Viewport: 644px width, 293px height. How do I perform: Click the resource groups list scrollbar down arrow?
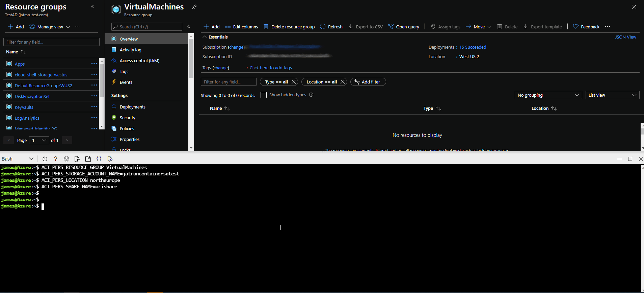tap(102, 126)
